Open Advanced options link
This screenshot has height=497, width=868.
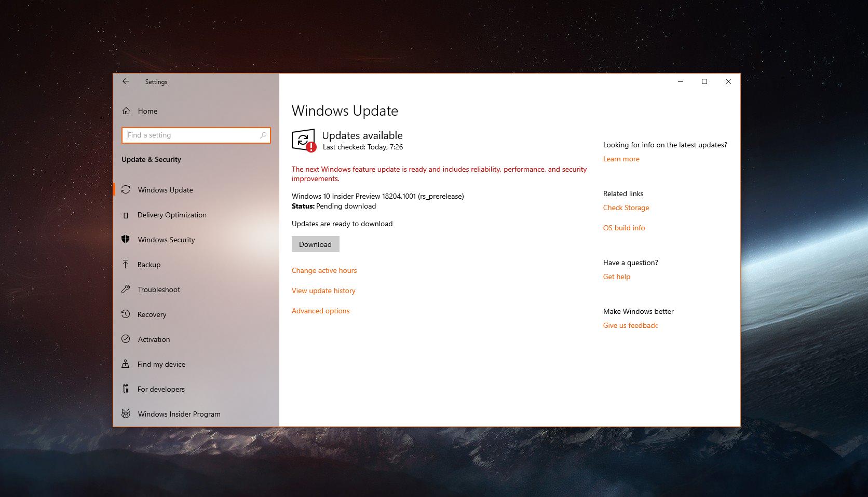coord(320,311)
